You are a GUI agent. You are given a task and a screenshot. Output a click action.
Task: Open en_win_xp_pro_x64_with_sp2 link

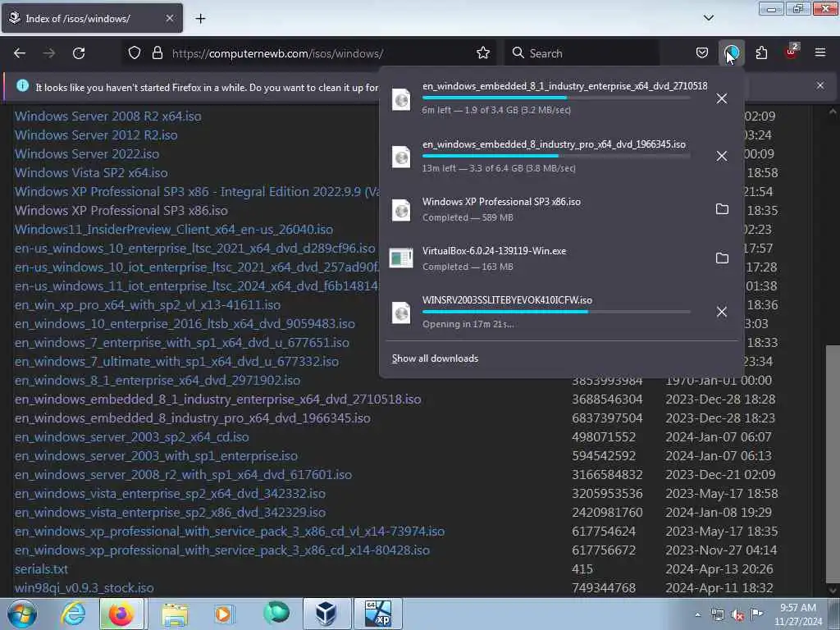[x=148, y=305]
